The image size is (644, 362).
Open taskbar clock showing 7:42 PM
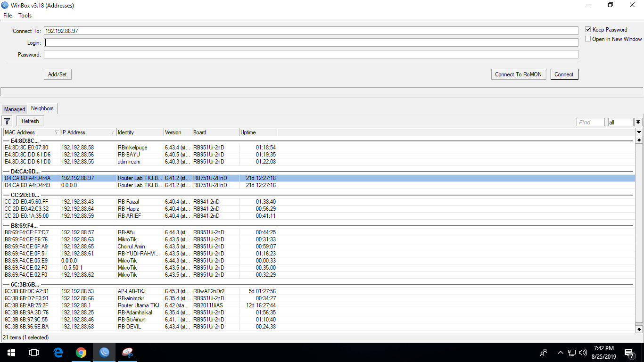click(x=604, y=352)
